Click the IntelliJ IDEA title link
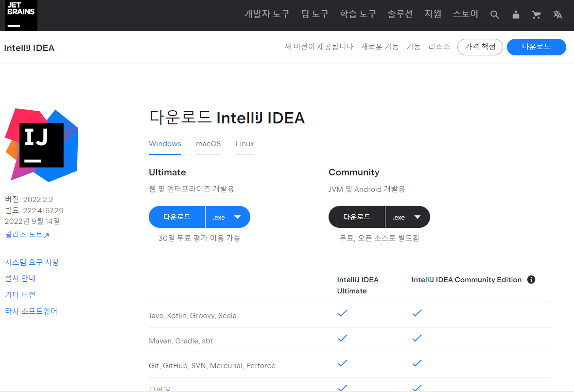The height and width of the screenshot is (392, 574). coord(29,48)
